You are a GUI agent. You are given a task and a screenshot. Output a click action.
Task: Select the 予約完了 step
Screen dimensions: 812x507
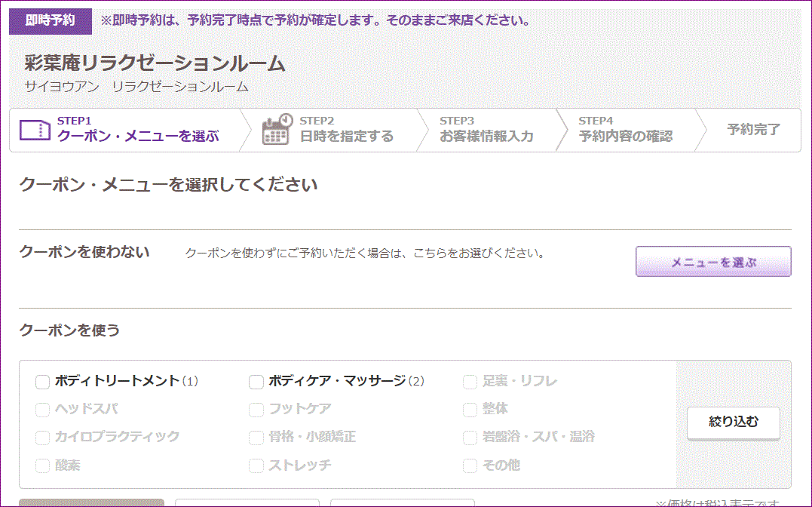(753, 130)
